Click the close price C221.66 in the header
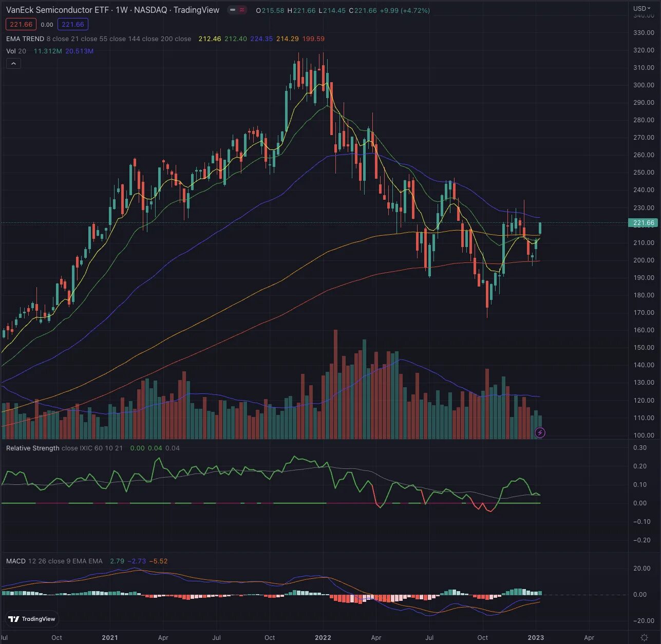 coord(363,10)
